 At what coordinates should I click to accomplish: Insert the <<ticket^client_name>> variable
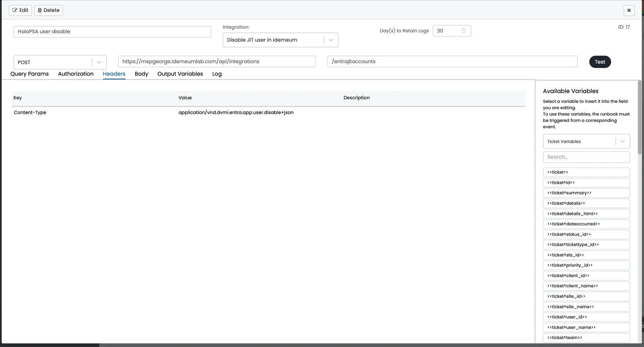(x=586, y=286)
